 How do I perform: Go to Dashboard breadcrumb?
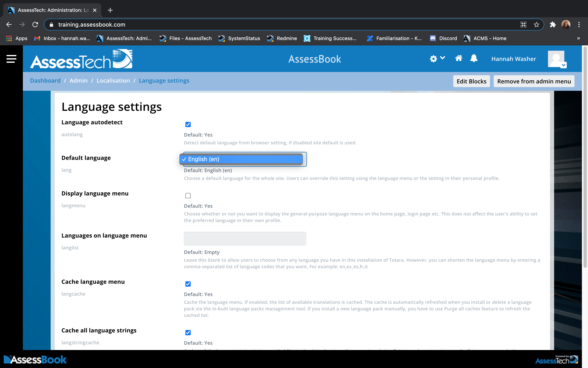pos(45,81)
